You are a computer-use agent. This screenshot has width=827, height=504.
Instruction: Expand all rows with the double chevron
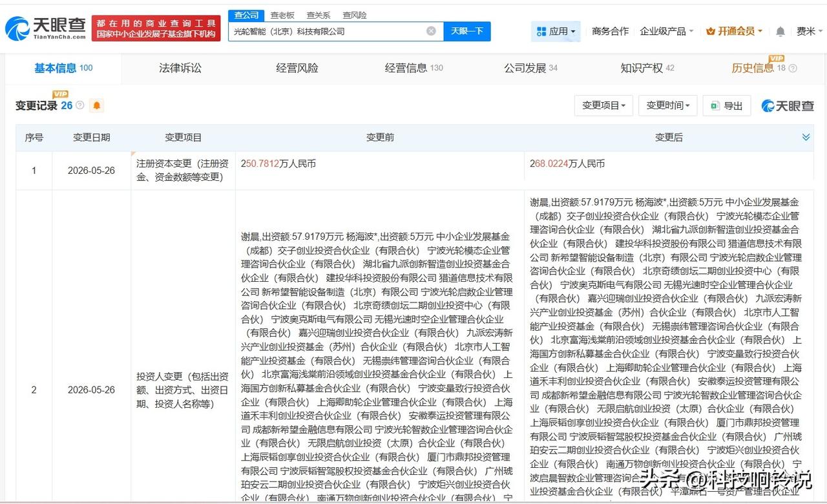806,137
